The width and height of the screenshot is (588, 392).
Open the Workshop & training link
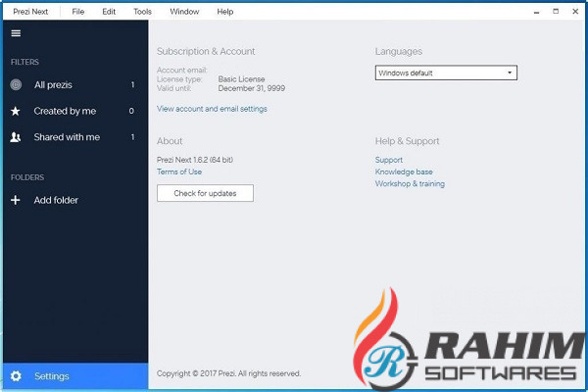(x=410, y=184)
